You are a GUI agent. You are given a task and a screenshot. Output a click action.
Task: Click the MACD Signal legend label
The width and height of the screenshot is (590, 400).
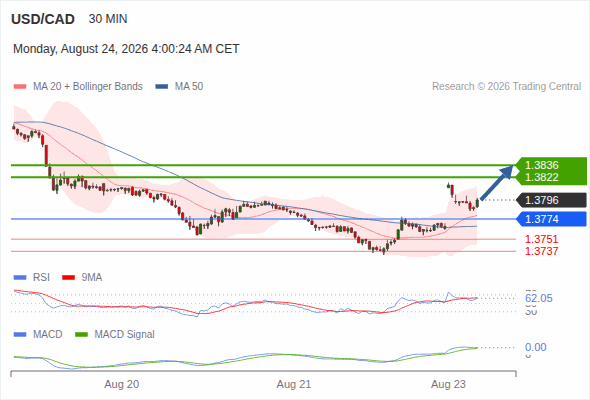(x=125, y=335)
